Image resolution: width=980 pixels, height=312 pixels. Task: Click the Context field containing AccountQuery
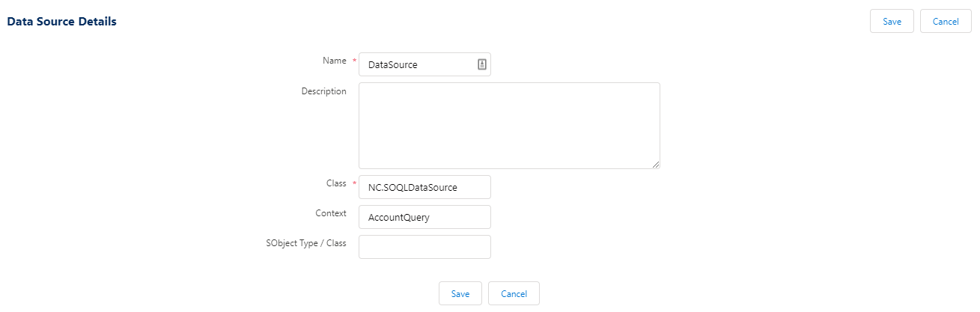[424, 217]
